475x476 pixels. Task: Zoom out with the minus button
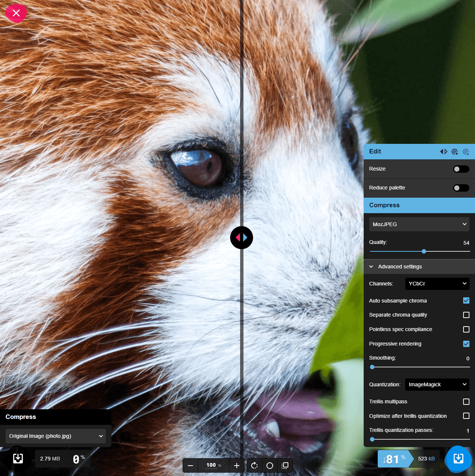190,466
